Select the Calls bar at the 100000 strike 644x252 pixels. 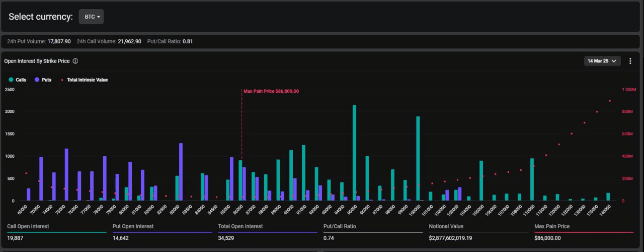pos(418,159)
